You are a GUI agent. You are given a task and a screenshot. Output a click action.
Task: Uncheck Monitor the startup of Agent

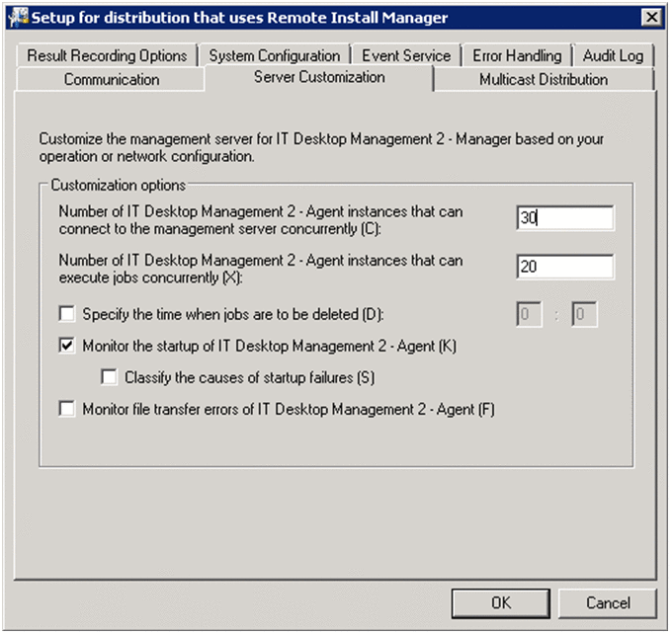tap(67, 346)
